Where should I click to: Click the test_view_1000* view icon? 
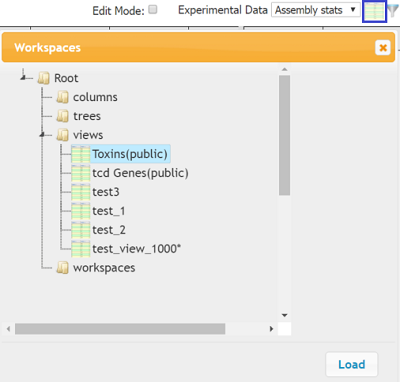pyautogui.click(x=81, y=249)
